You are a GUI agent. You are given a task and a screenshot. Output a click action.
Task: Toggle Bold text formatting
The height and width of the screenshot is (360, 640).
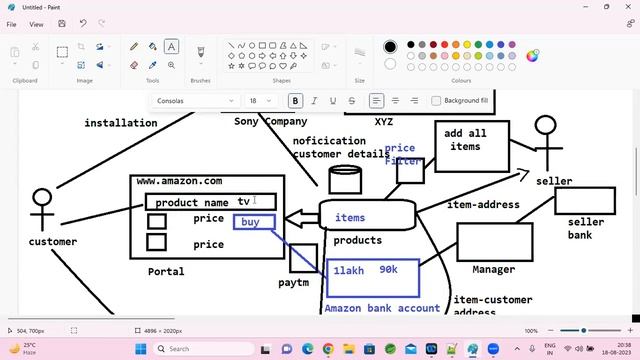[x=295, y=100]
